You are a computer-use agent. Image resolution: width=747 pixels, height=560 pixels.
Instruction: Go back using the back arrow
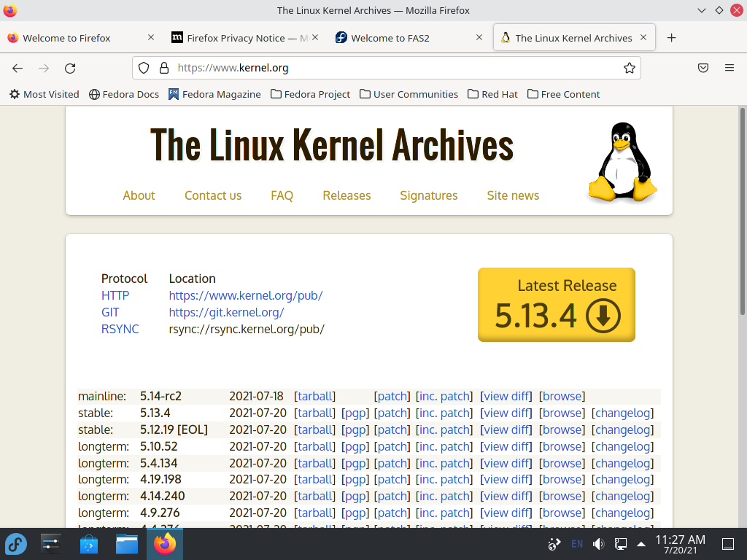coord(18,68)
